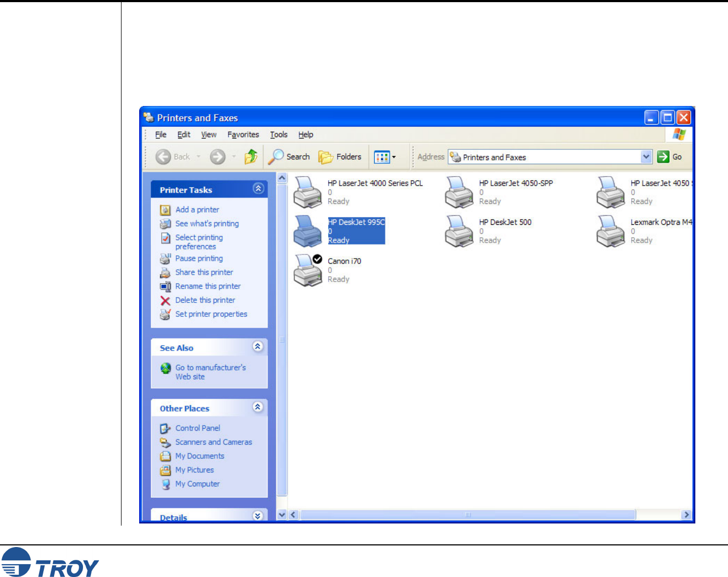This screenshot has width=728, height=577.
Task: Click the Share this printer link
Action: pyautogui.click(x=204, y=272)
